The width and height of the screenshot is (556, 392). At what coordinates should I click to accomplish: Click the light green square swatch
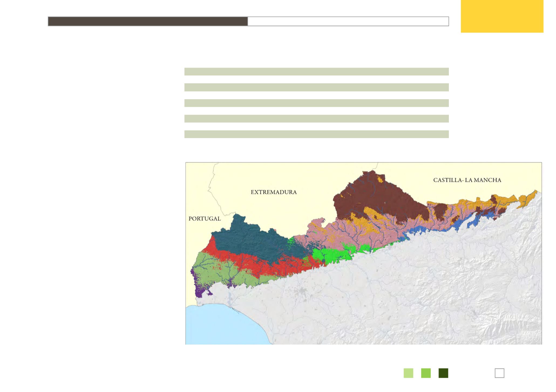coord(408,373)
